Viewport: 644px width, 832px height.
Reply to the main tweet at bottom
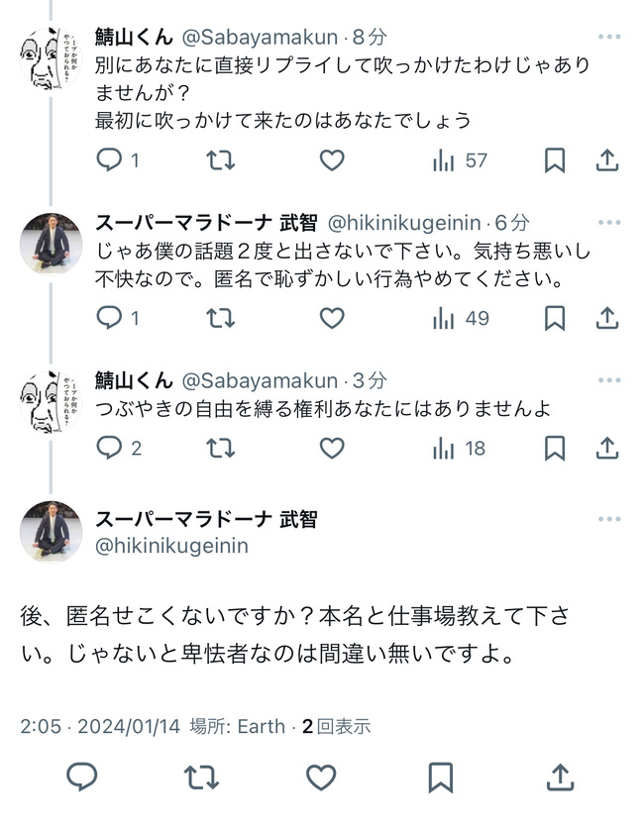tap(82, 778)
